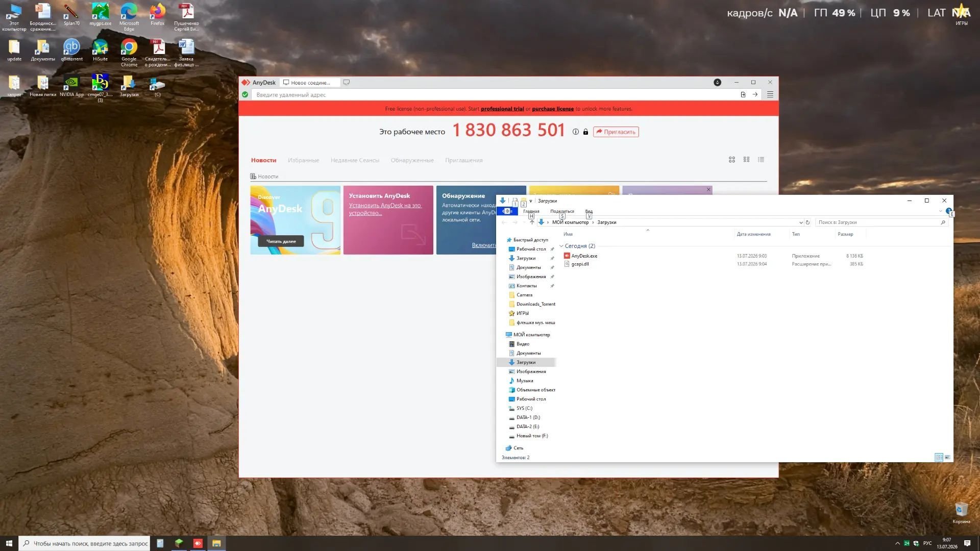Open the Вид ribbon tab in Explorer
Viewport: 980px width, 551px height.
589,211
